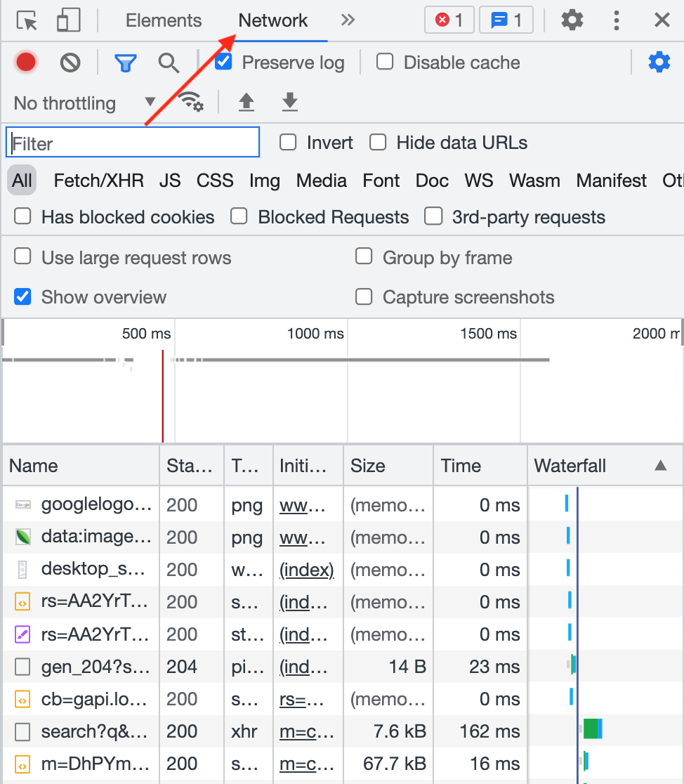Click the blue issues message badge

[x=506, y=20]
